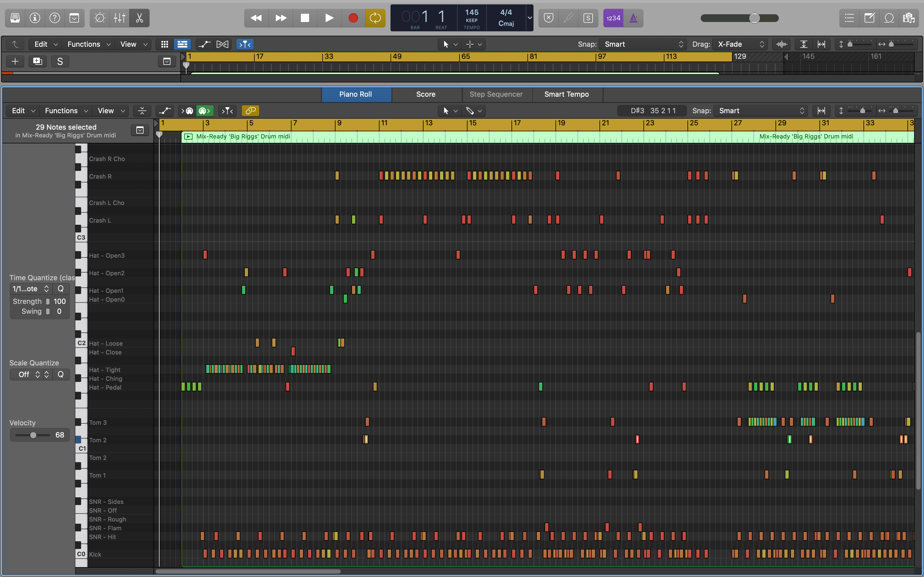Open the Drag X-Fade dropdown
The image size is (924, 577).
coord(740,44)
